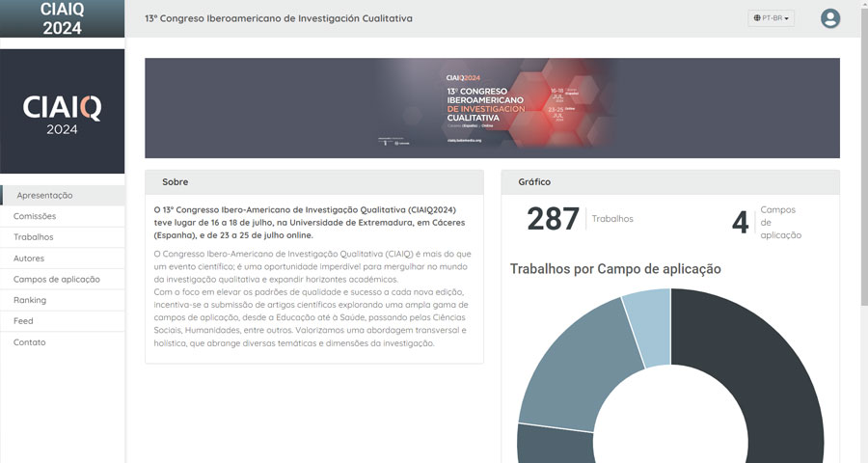Click the bold congress dates paragraph
The width and height of the screenshot is (868, 463).
(x=310, y=223)
